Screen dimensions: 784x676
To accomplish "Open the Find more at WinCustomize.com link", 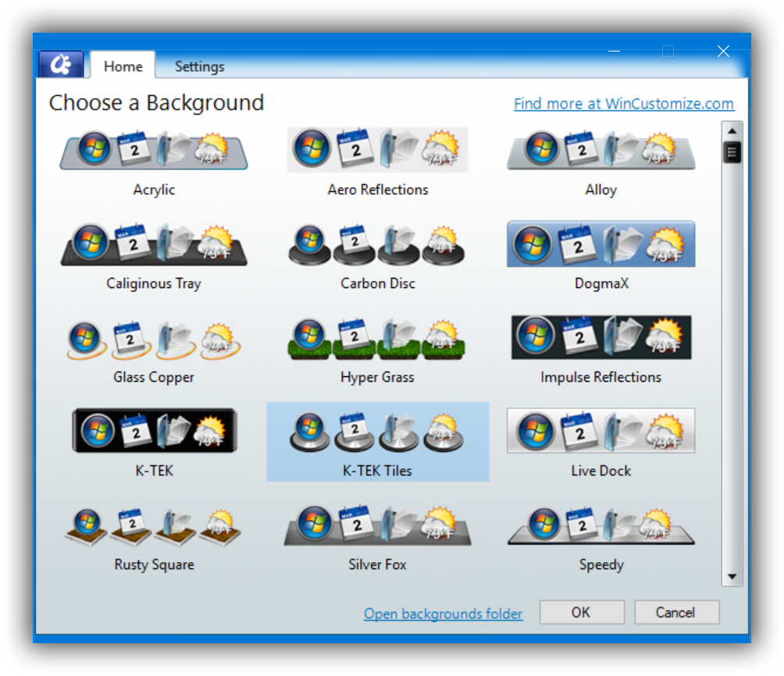I will click(623, 104).
